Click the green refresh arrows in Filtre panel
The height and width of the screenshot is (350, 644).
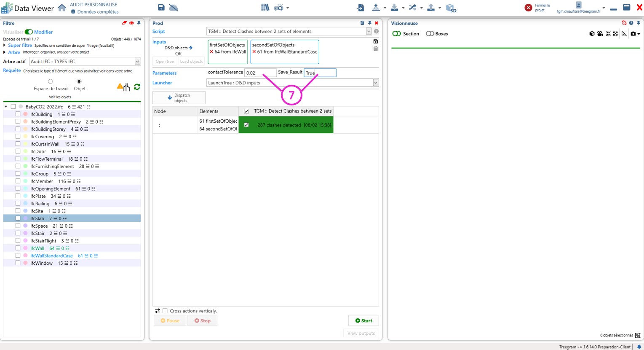[x=137, y=87]
